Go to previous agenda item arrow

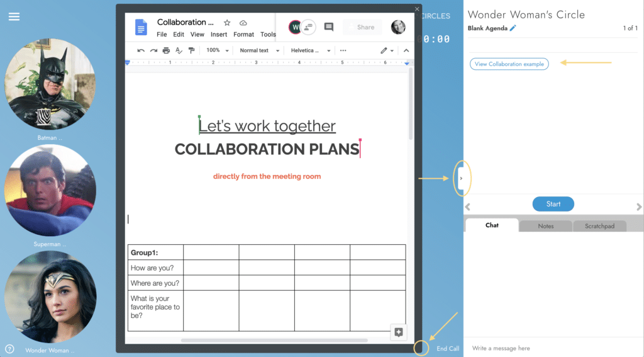467,207
